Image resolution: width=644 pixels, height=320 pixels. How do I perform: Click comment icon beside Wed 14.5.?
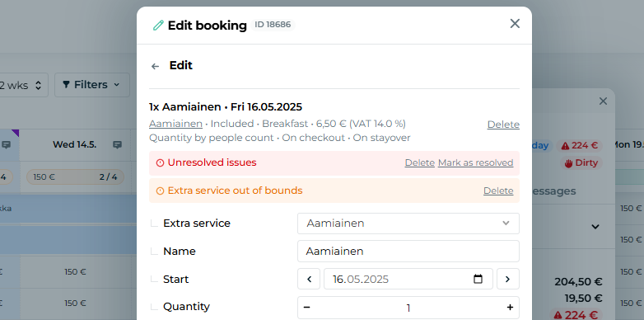click(117, 145)
